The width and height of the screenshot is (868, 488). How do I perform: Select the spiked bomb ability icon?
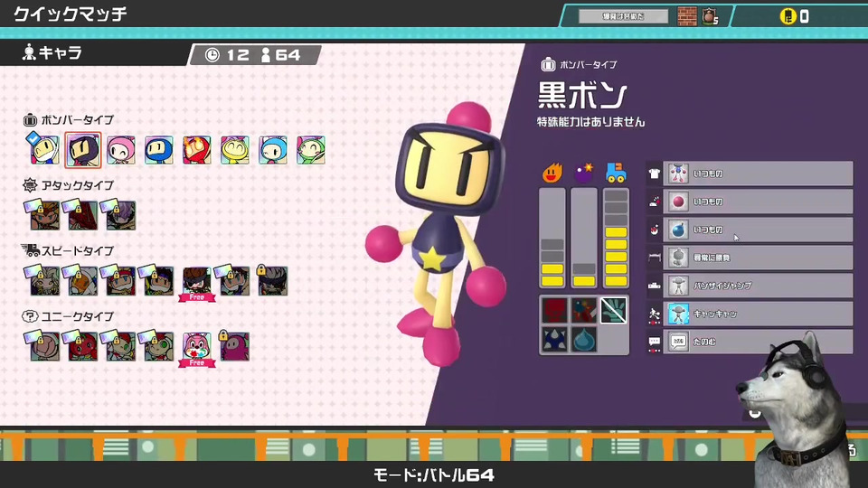554,339
